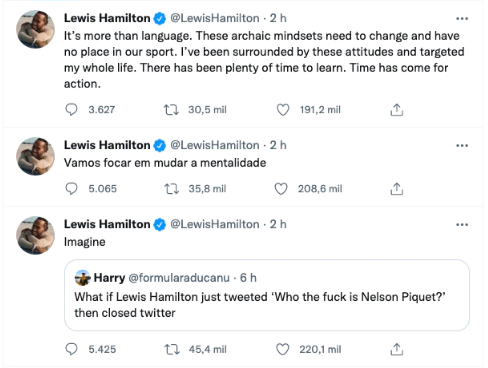Reply to 'Vamos focar em mudar a mentalidade'
Viewport: 488px width, 368px height.
point(71,189)
